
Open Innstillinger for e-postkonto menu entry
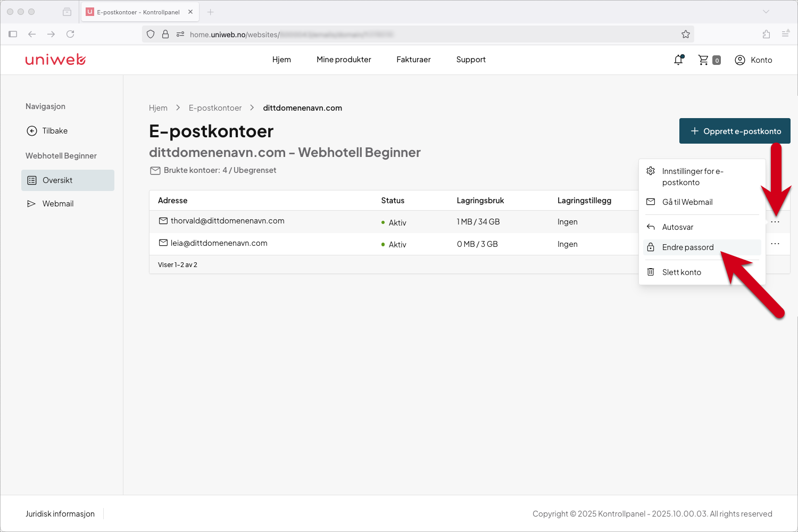[702, 177]
